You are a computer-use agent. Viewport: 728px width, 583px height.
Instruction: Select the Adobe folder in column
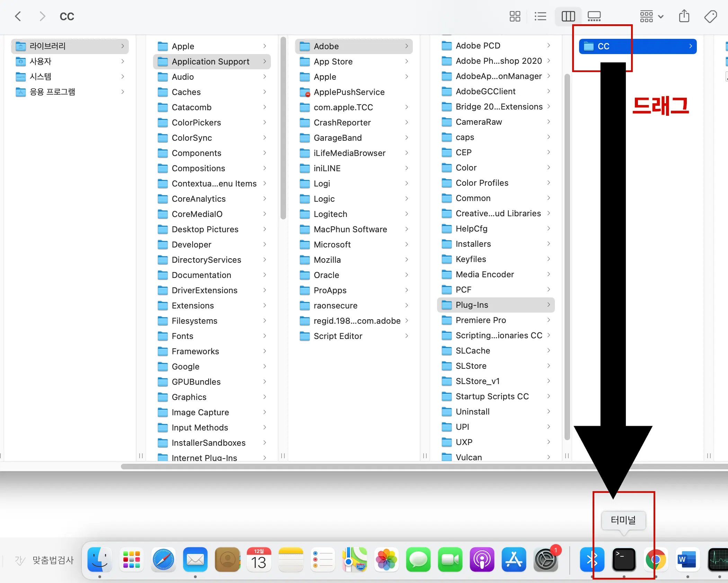point(326,46)
